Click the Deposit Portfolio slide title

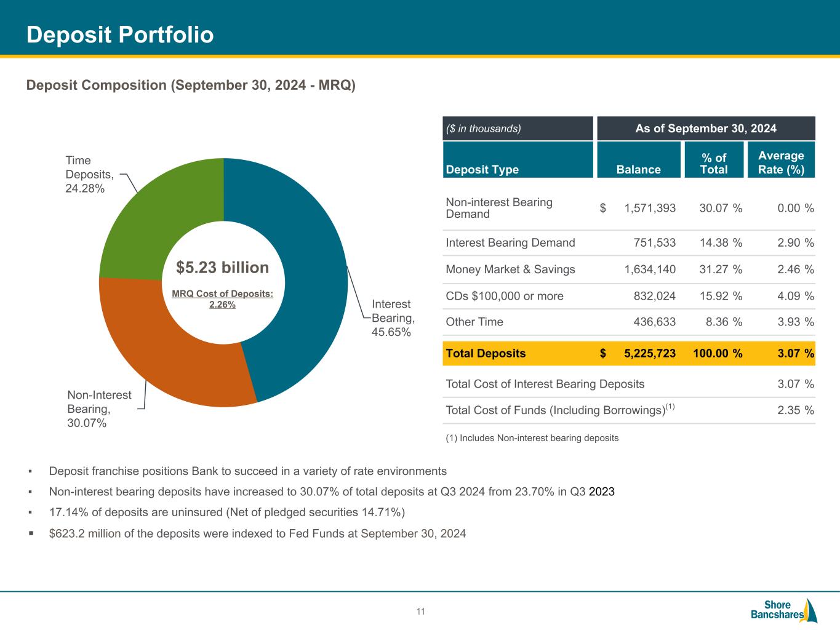(x=120, y=35)
